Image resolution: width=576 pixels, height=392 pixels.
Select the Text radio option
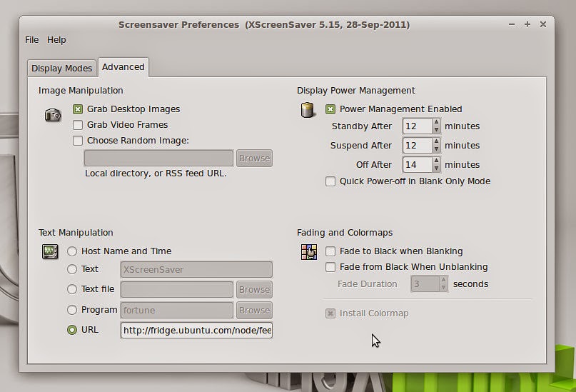pyautogui.click(x=72, y=269)
